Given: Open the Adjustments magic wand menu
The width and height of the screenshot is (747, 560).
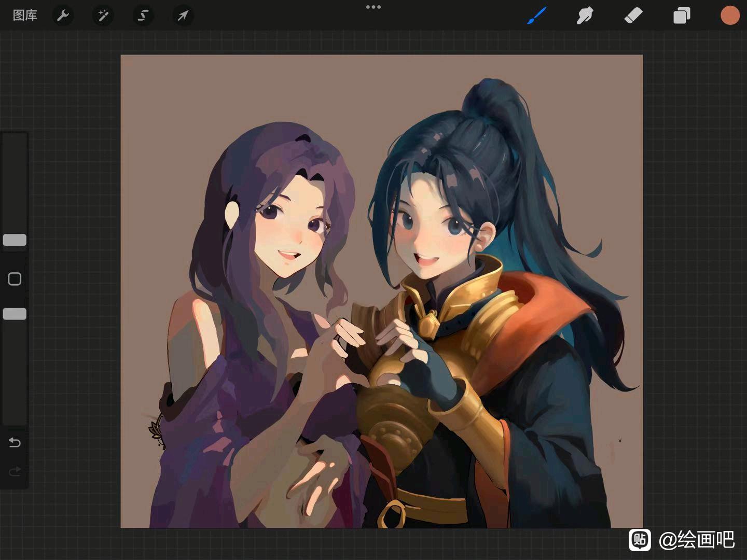Looking at the screenshot, I should tap(103, 16).
